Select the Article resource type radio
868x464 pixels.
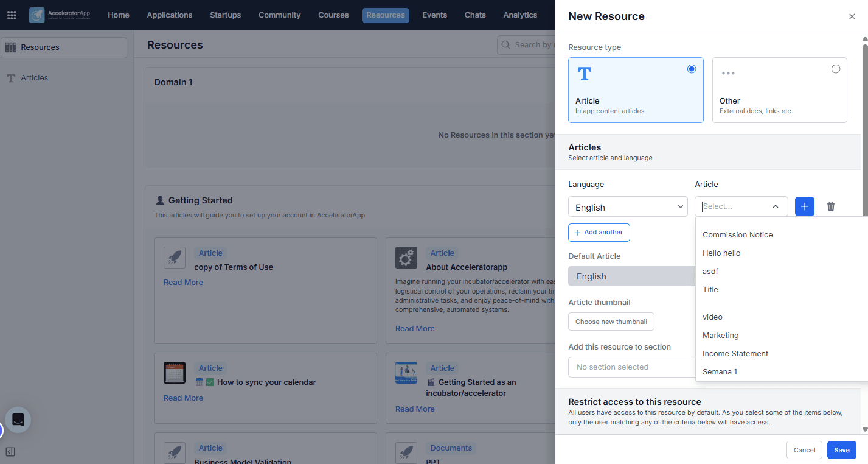691,69
